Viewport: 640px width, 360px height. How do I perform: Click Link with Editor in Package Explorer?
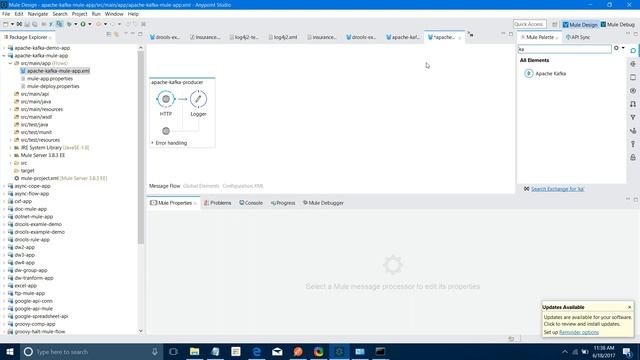pyautogui.click(x=116, y=34)
